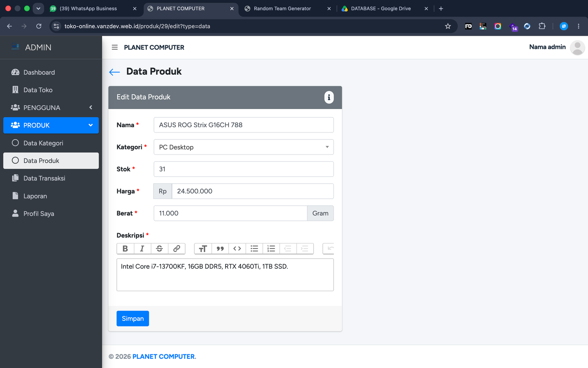The image size is (588, 368).
Task: Follow the PLANET COMPUTER footer link
Action: (164, 357)
